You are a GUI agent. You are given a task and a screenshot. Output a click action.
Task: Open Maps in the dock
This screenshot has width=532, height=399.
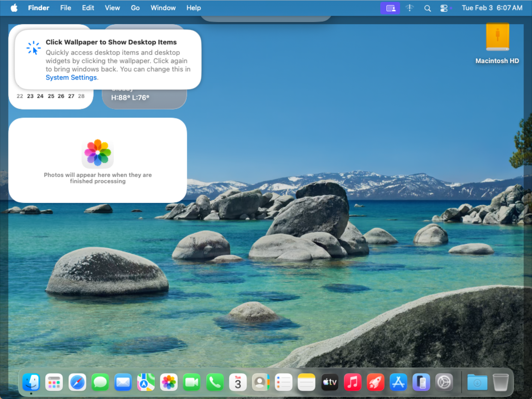pos(146,382)
